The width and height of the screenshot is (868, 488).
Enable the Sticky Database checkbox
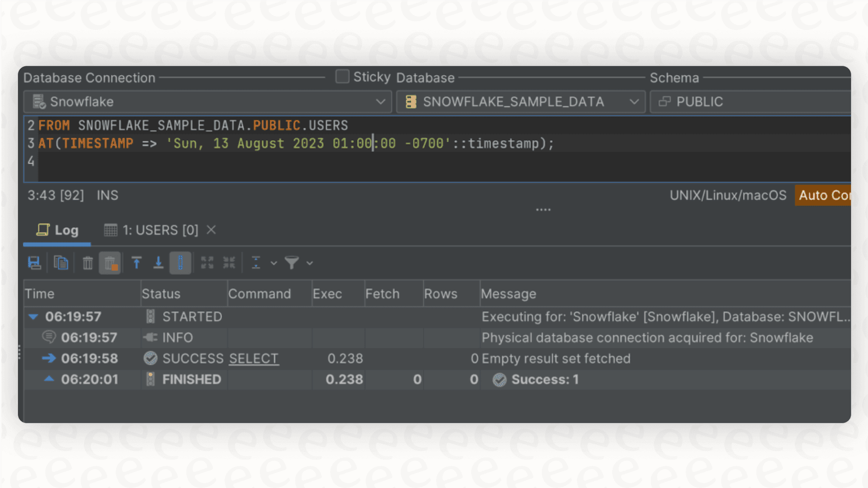(342, 76)
